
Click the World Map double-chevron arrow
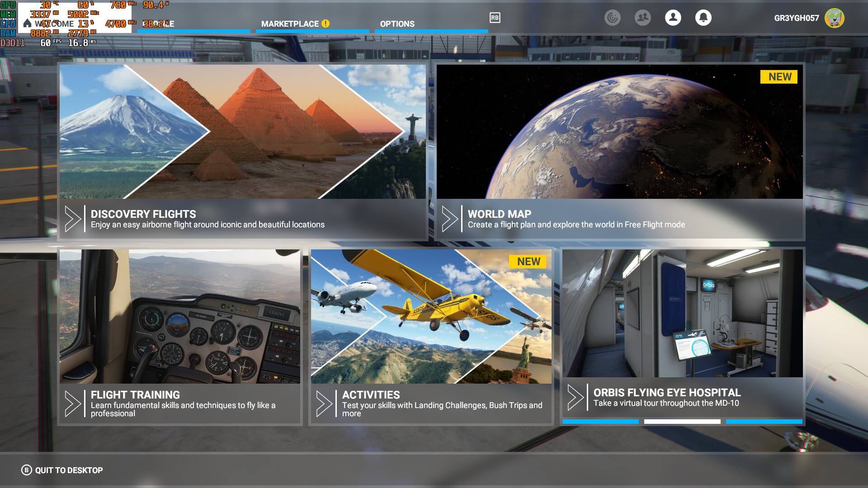(x=449, y=219)
